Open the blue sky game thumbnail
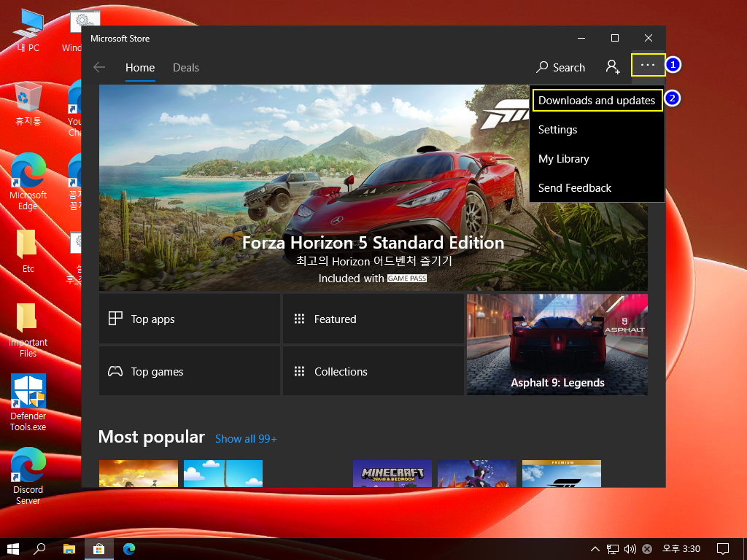The width and height of the screenshot is (747, 560). click(223, 473)
